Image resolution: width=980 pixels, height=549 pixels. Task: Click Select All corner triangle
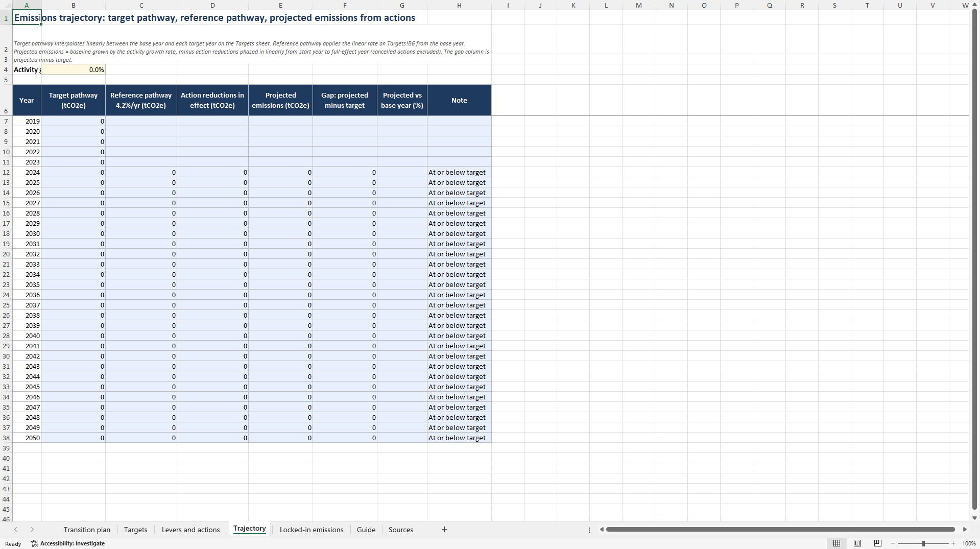click(x=6, y=5)
